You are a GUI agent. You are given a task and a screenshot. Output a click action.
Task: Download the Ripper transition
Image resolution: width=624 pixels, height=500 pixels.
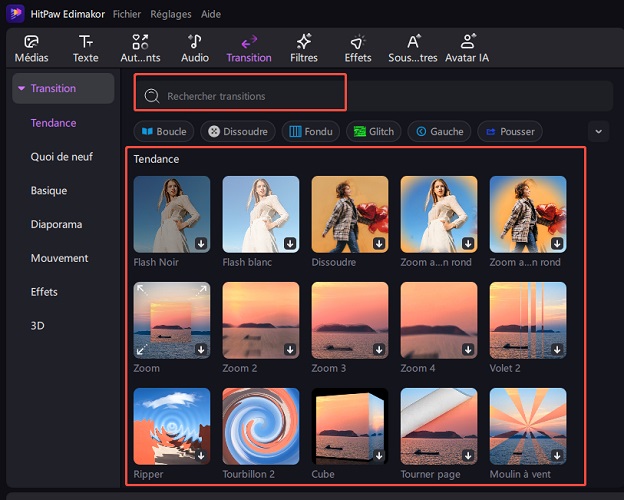pyautogui.click(x=201, y=455)
